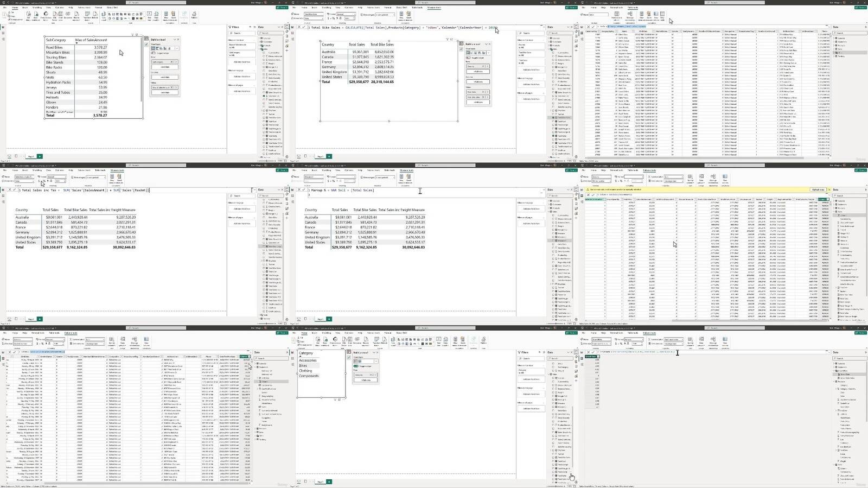Click the Data pane search field in the top-left screenshot
This screenshot has width=868, height=488.
(270, 33)
